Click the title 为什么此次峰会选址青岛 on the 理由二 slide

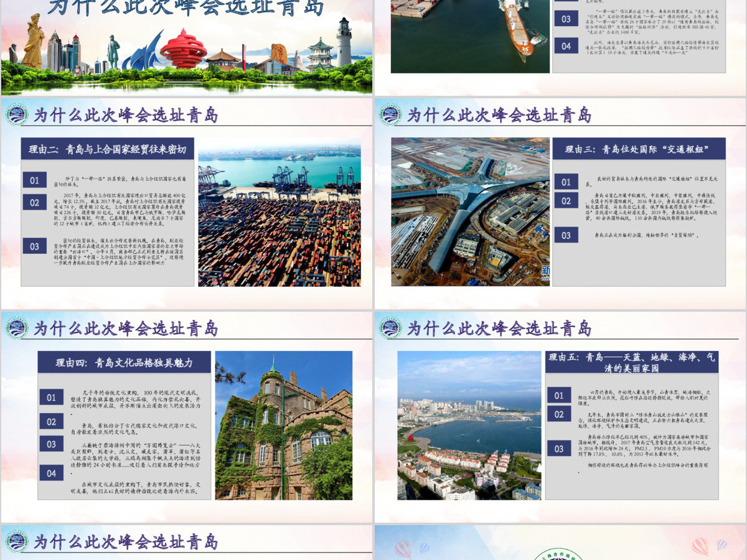(x=126, y=115)
